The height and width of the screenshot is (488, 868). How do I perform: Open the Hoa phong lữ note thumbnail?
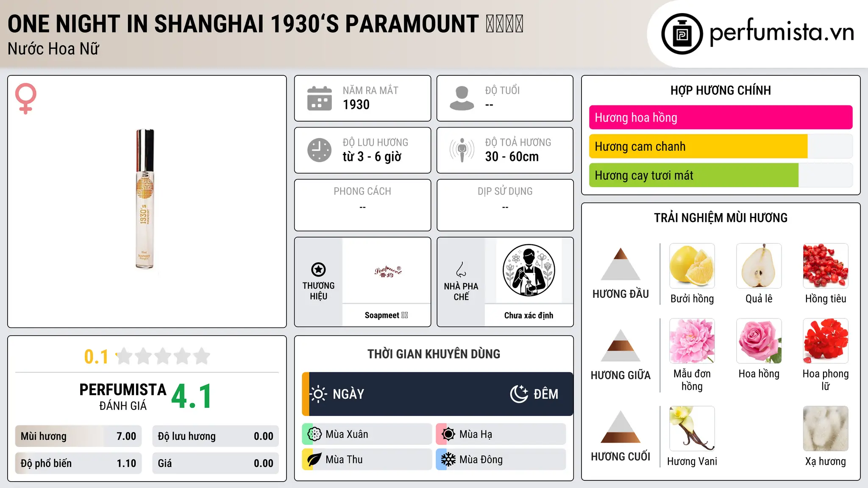pyautogui.click(x=826, y=341)
